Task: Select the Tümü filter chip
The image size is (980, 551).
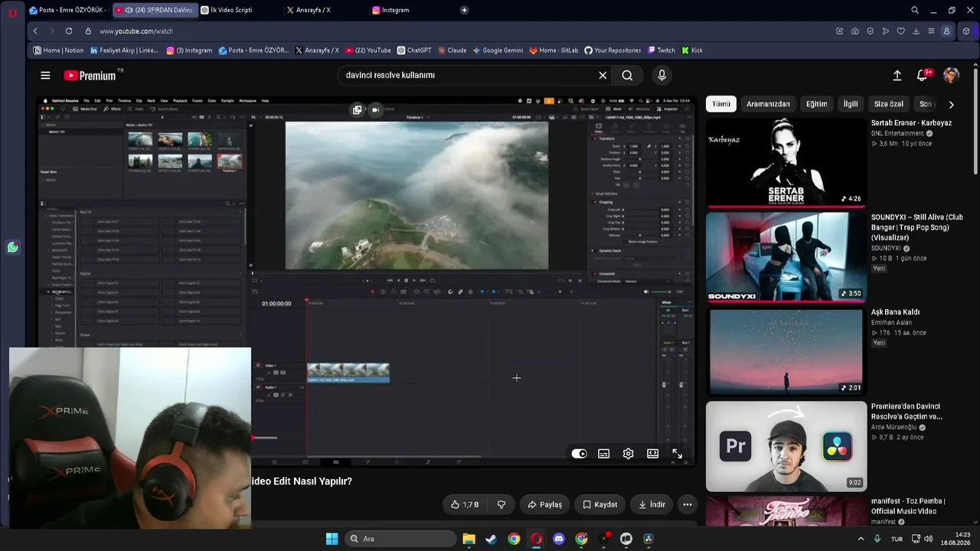Action: (721, 104)
